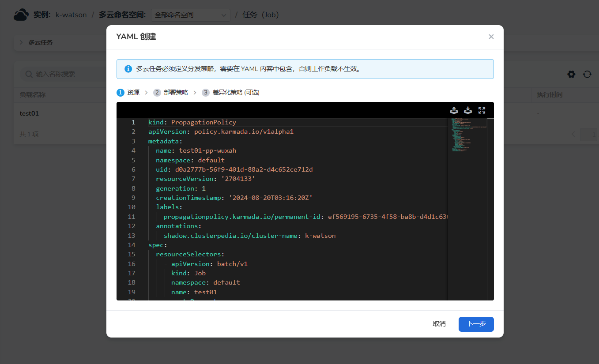The height and width of the screenshot is (364, 599).
Task: Click the previous page chevron in pagination
Action: (x=573, y=134)
